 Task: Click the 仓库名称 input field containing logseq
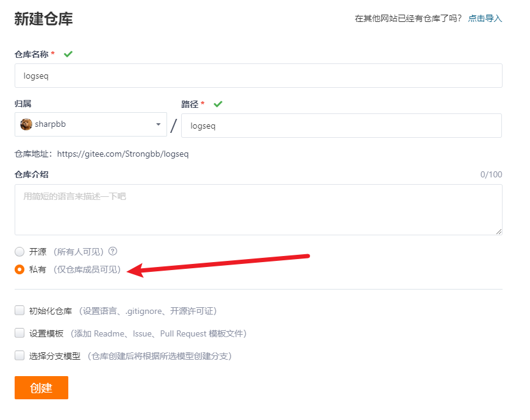pyautogui.click(x=259, y=76)
